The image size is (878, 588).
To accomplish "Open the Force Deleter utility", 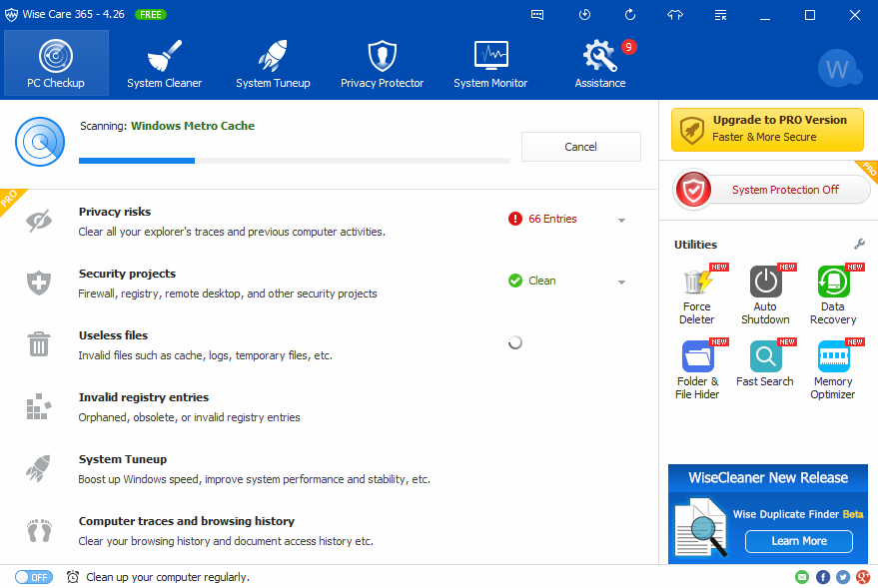I will click(x=697, y=294).
